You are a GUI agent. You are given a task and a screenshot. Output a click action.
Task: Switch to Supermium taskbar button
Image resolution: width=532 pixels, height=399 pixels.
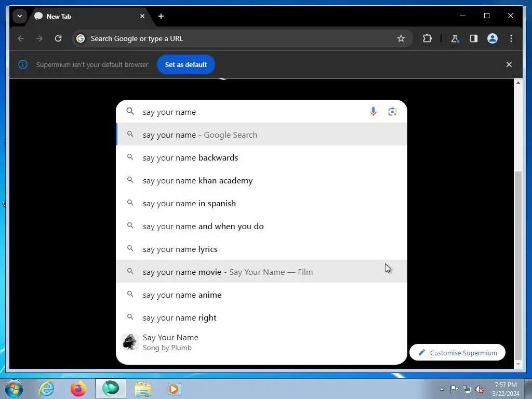point(111,389)
